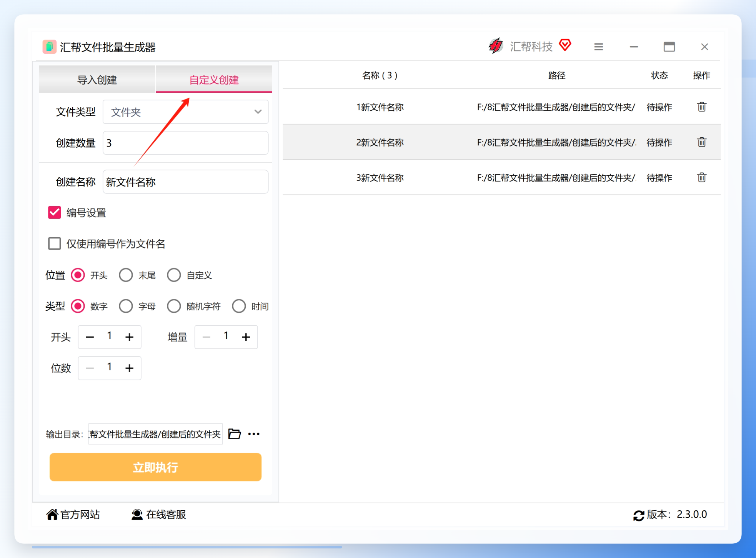
Task: Click the 状态 column header
Action: click(659, 75)
